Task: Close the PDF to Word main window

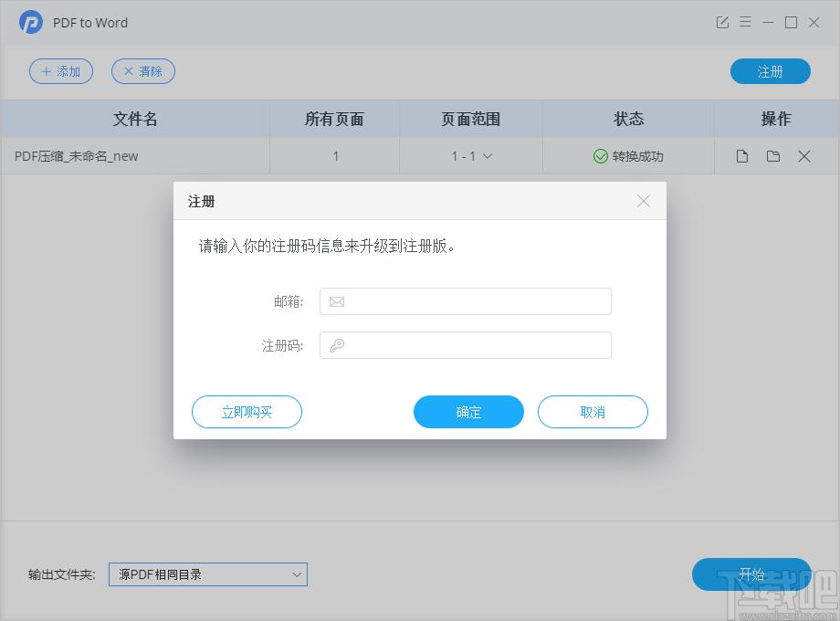Action: [814, 23]
